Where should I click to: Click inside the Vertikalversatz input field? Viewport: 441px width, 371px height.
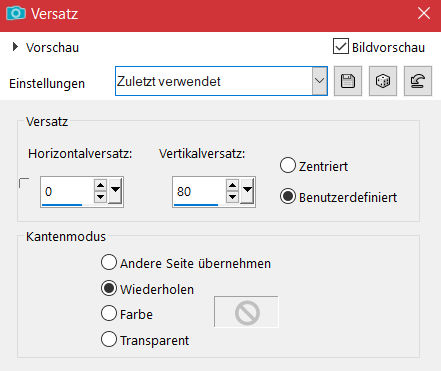coord(199,192)
